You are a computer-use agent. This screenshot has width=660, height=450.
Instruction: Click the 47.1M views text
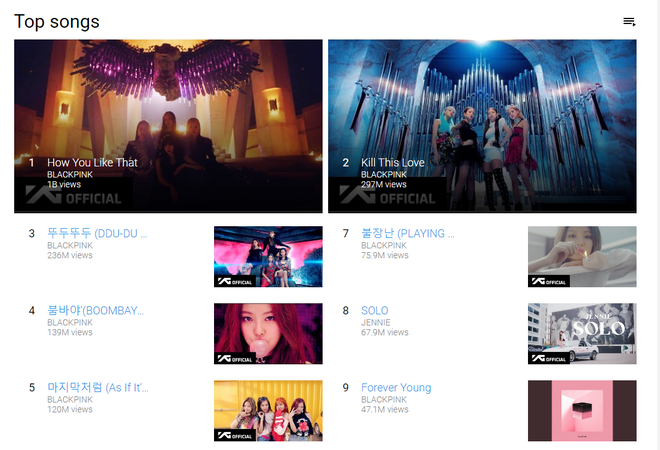(385, 409)
